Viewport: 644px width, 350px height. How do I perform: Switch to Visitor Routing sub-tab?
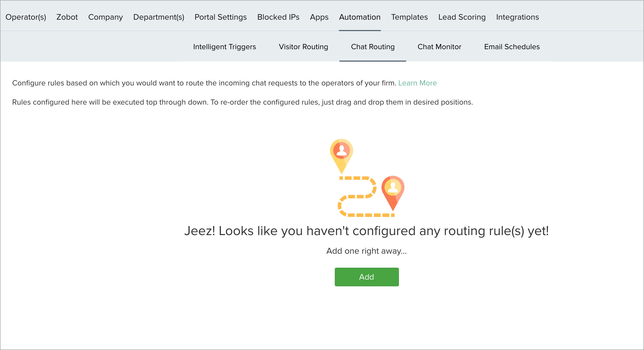[303, 47]
